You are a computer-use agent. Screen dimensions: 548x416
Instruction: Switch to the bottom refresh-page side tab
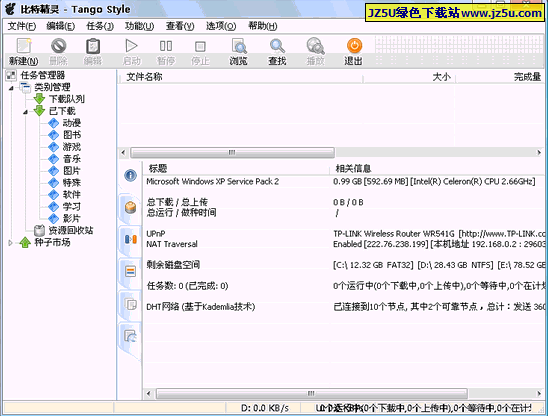[x=131, y=336]
